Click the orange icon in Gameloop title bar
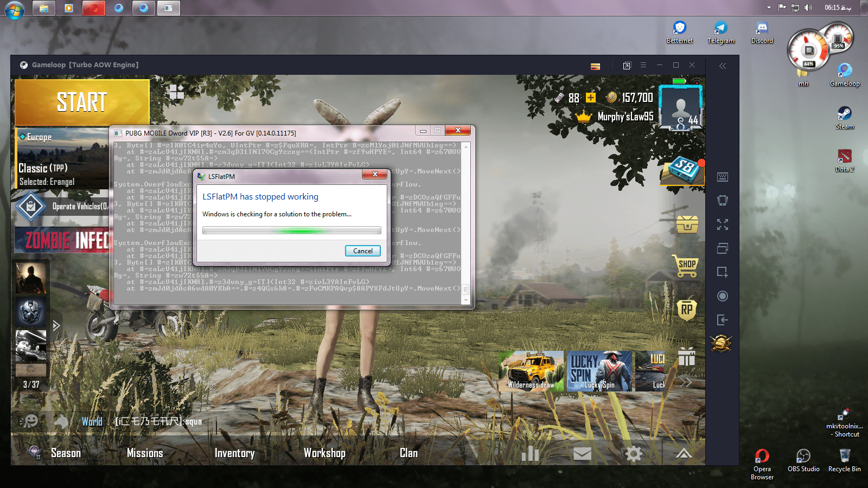The height and width of the screenshot is (488, 868). coord(595,66)
